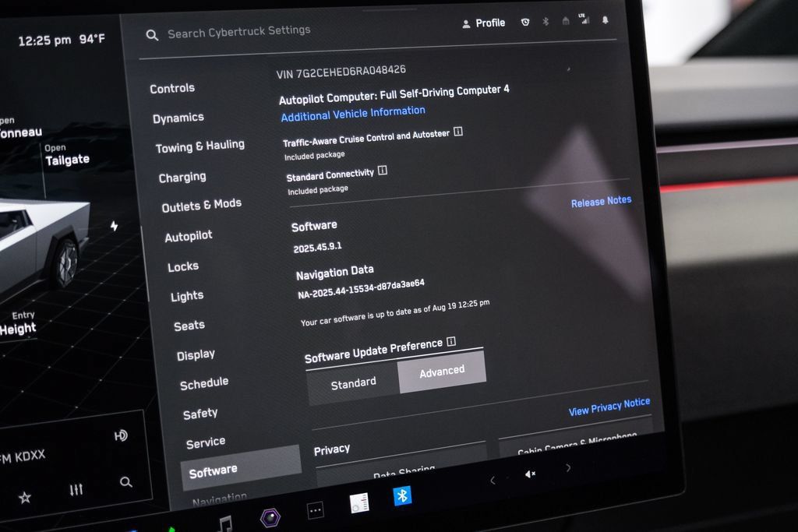The image size is (798, 532).
Task: Click the 12:25 pm clock
Action: (44, 41)
